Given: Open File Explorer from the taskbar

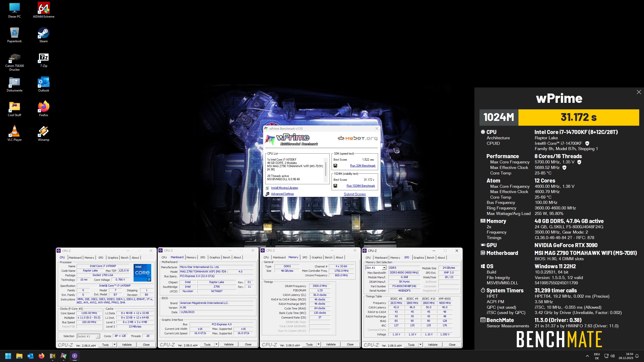Looking at the screenshot, I should pyautogui.click(x=19, y=356).
